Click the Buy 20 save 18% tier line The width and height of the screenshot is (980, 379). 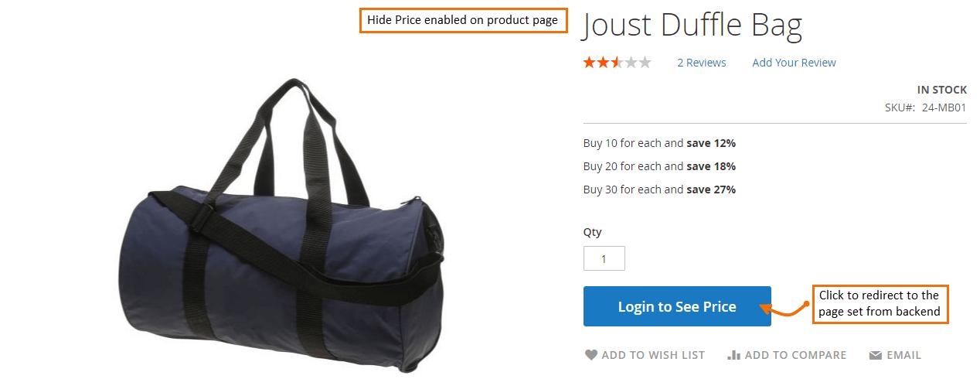point(659,166)
